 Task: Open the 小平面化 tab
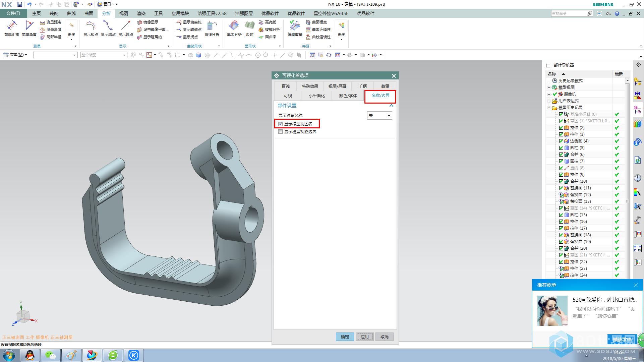pyautogui.click(x=317, y=96)
